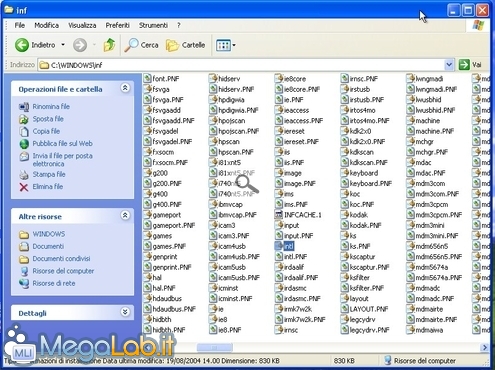The image size is (495, 370).
Task: Open the Cerca search tool
Action: coord(141,45)
